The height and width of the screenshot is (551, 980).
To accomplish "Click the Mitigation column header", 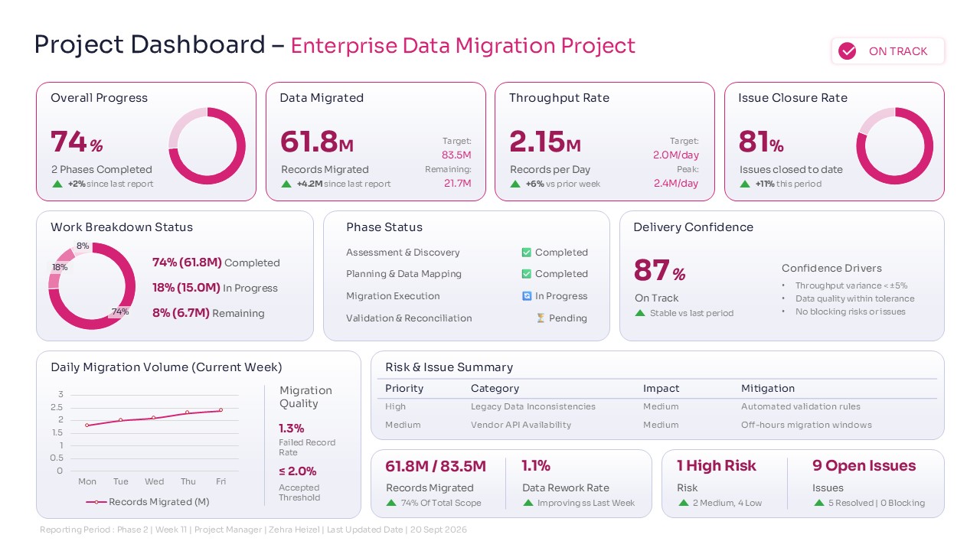I will pos(768,389).
